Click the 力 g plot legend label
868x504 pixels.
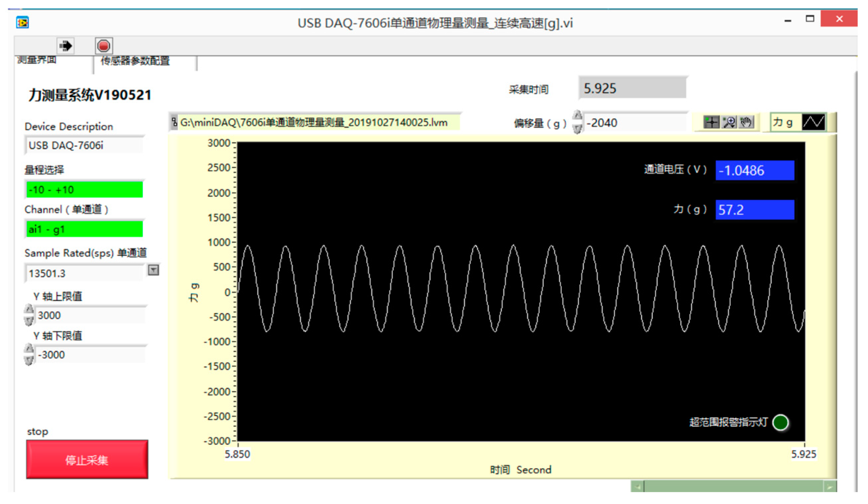pos(783,122)
